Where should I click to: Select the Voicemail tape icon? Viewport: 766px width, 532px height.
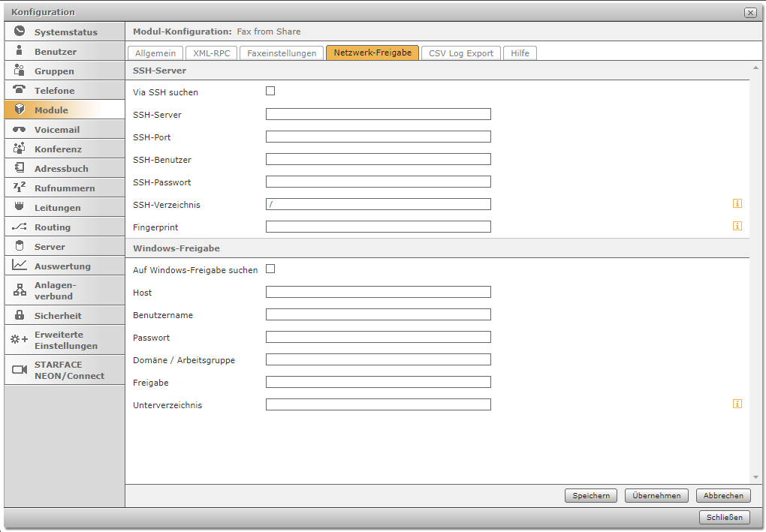point(20,129)
